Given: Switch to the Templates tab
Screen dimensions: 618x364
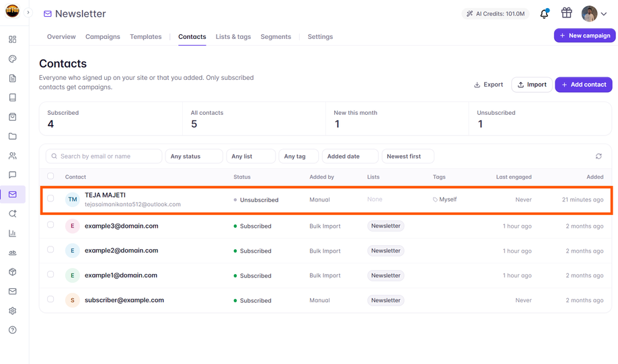Looking at the screenshot, I should pos(146,36).
